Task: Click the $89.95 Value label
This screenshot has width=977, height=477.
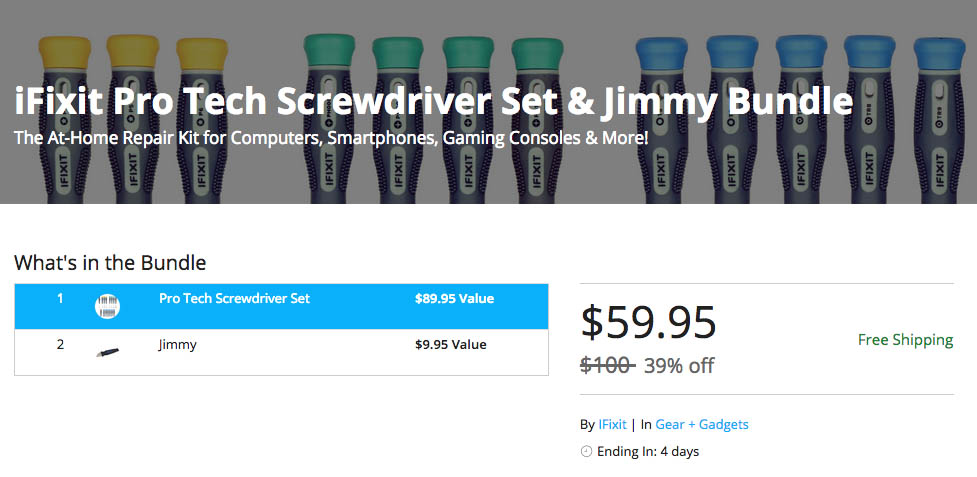Action: pyautogui.click(x=454, y=298)
